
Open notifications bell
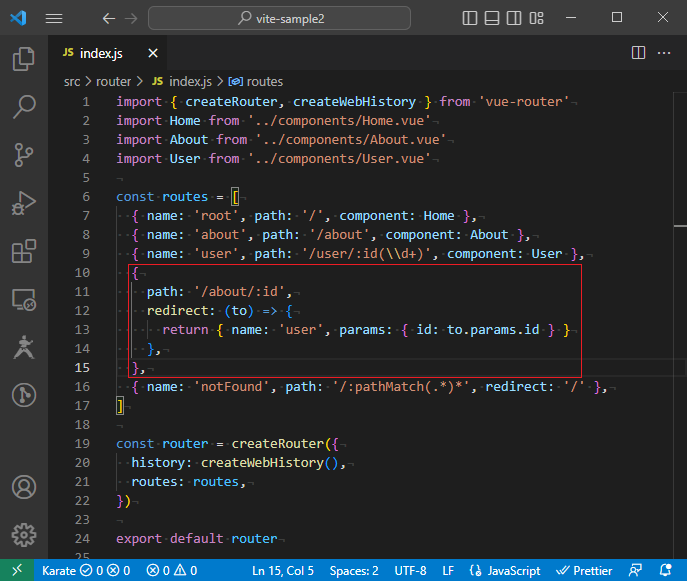pos(666,570)
